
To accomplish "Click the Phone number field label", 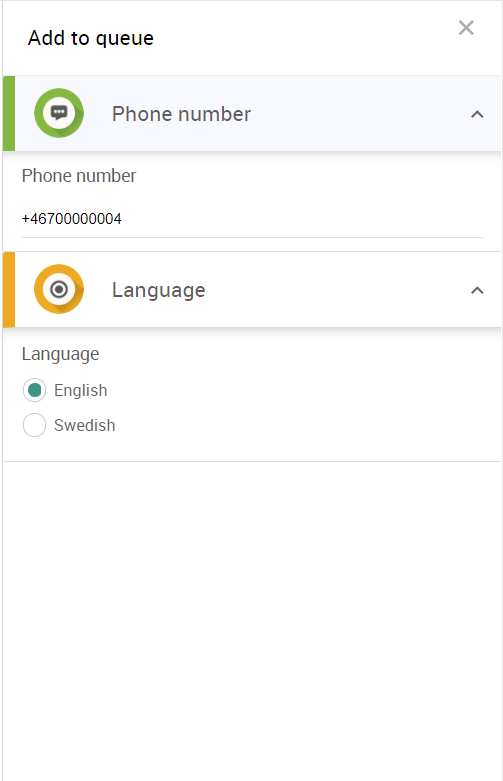I will (79, 176).
